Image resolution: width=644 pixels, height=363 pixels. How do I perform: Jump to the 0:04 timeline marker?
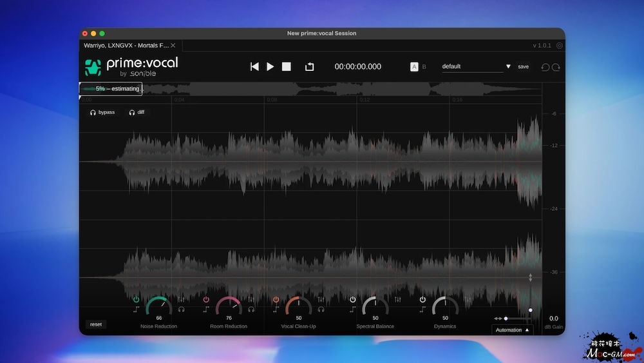point(179,100)
